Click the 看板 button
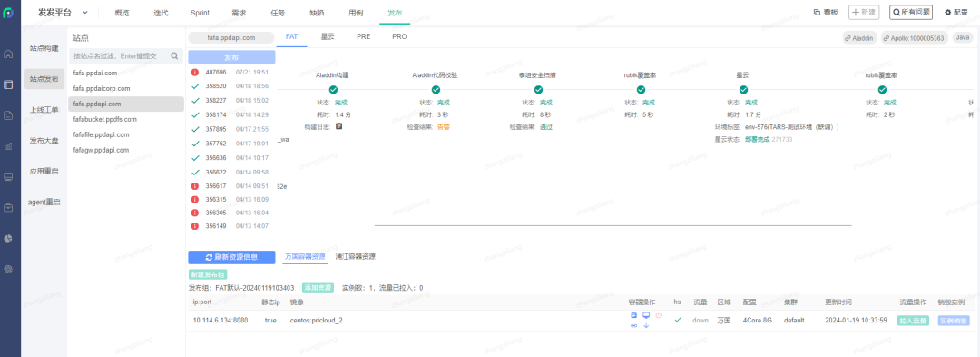This screenshot has width=980, height=357. pos(826,12)
